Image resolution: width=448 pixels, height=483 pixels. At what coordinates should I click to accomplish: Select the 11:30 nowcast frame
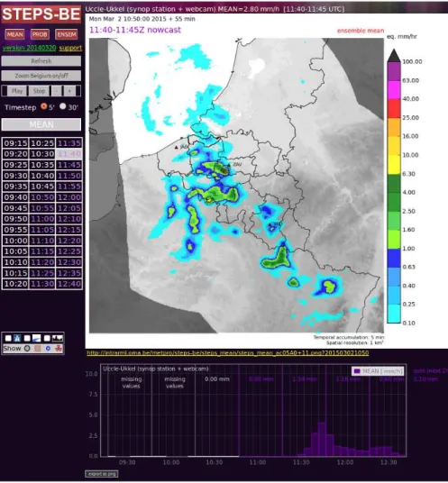[x=42, y=284]
